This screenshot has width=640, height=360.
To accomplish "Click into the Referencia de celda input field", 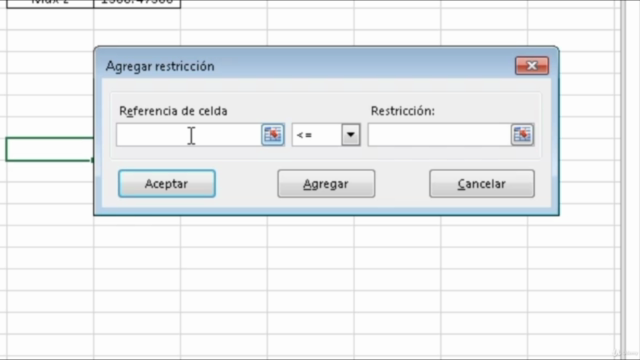I will pos(189,135).
